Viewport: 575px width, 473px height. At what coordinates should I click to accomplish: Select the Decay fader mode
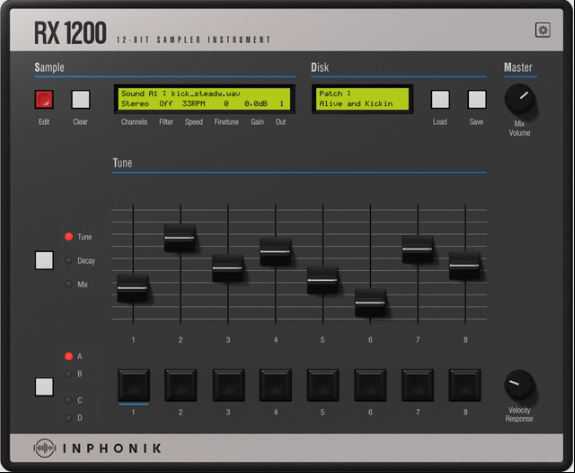pos(80,260)
